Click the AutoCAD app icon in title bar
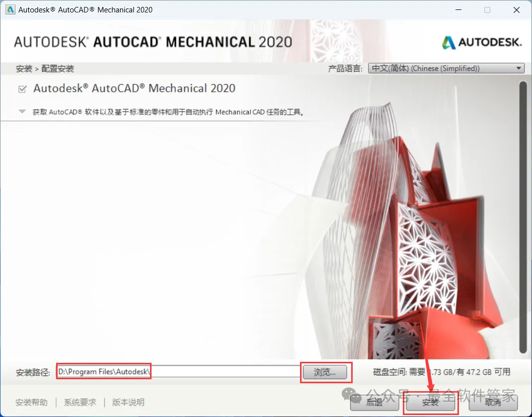 coord(10,9)
